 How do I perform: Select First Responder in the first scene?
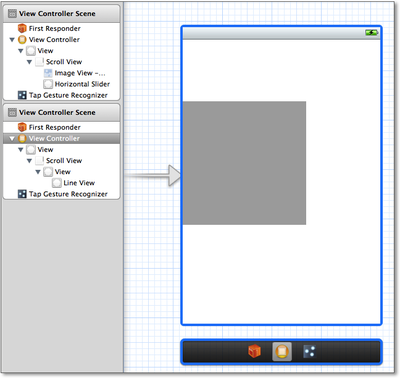[x=49, y=28]
